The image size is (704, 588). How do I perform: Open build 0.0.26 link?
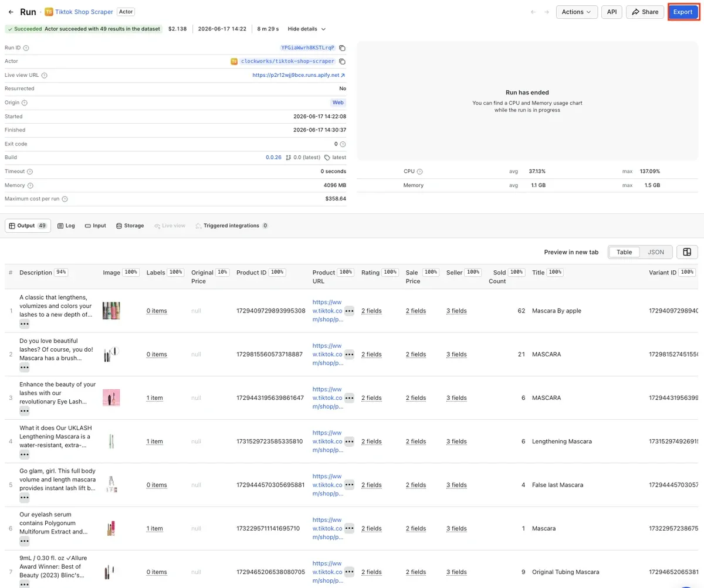tap(273, 157)
